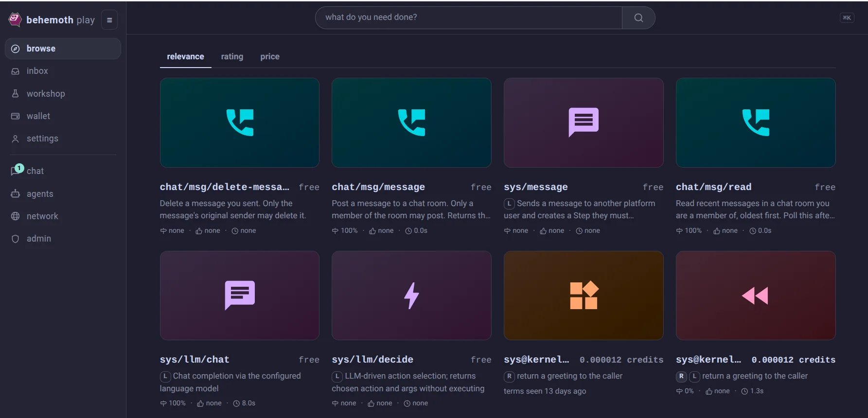This screenshot has width=868, height=418.
Task: Click the sys/llm/decide title
Action: tap(372, 360)
